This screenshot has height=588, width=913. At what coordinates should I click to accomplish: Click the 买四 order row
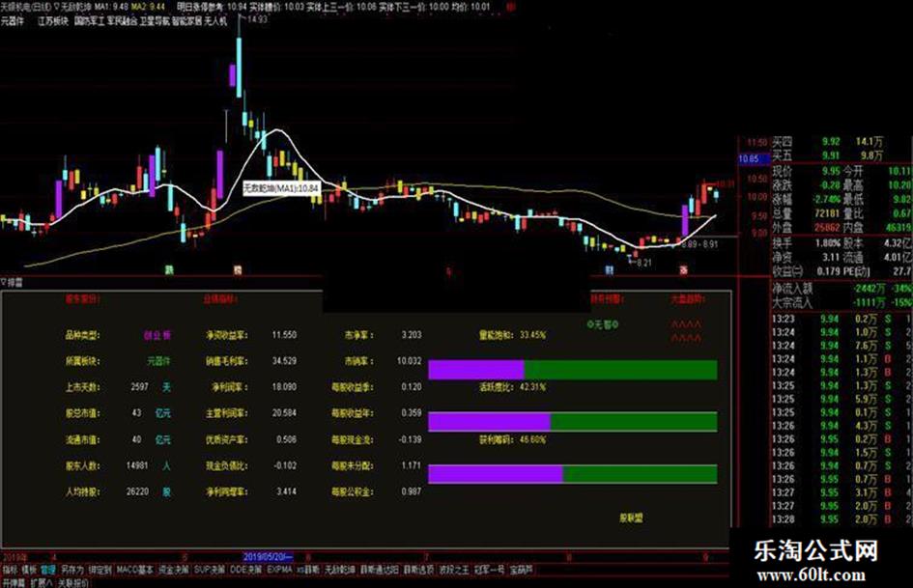point(842,142)
